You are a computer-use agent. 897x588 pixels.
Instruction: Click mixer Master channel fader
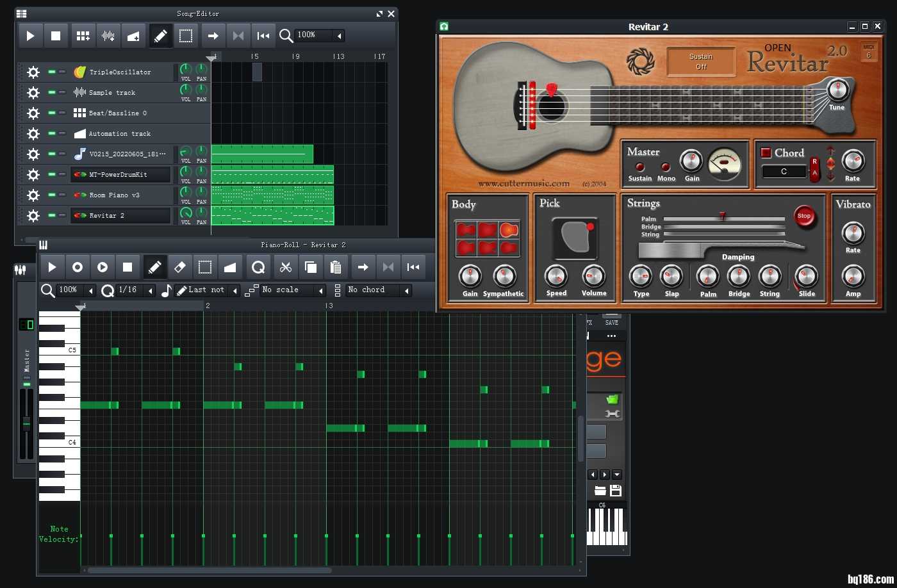pos(26,423)
